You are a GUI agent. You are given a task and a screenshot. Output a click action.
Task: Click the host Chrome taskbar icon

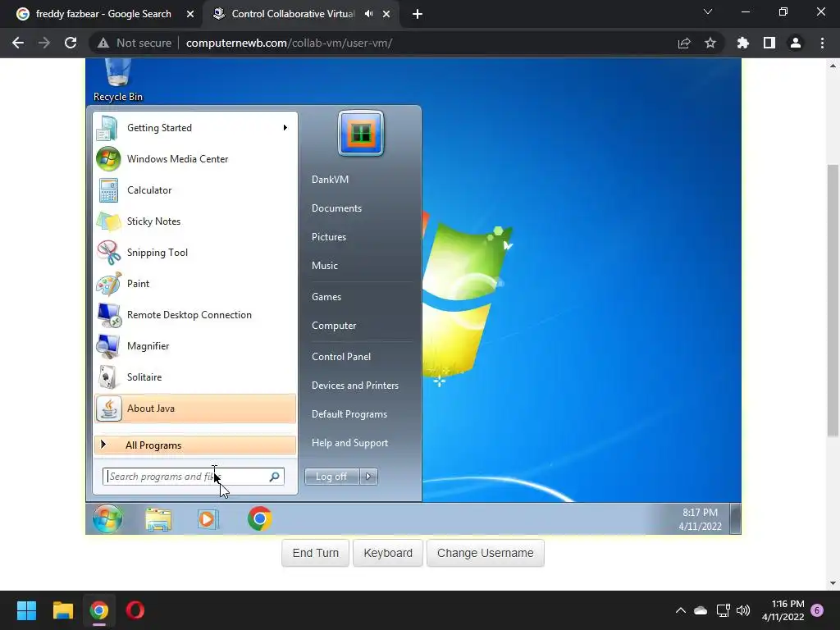[99, 610]
